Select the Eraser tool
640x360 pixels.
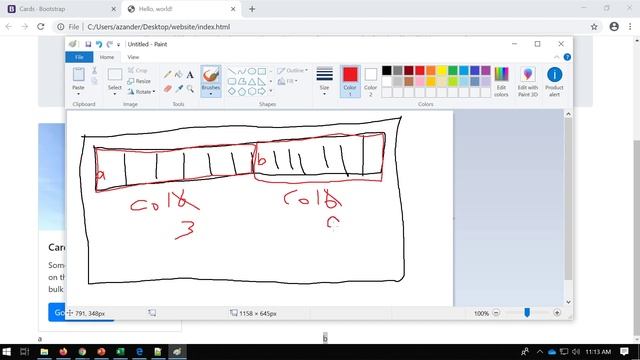167,88
